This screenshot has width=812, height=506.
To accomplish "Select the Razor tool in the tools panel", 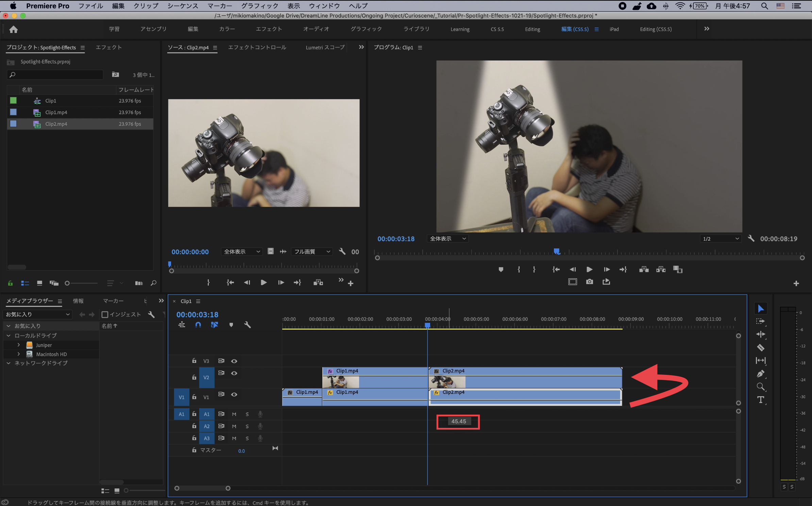I will click(761, 348).
